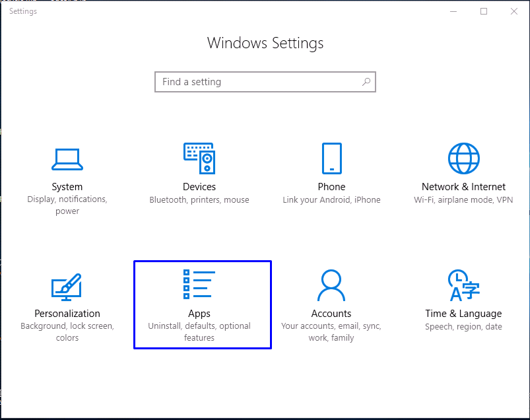
Task: Click 'Background, lock screen, colors' text
Action: (x=67, y=332)
